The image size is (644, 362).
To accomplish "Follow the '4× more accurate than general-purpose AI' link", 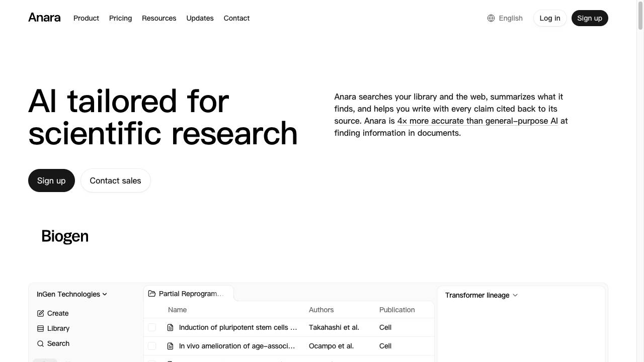I will [x=477, y=121].
